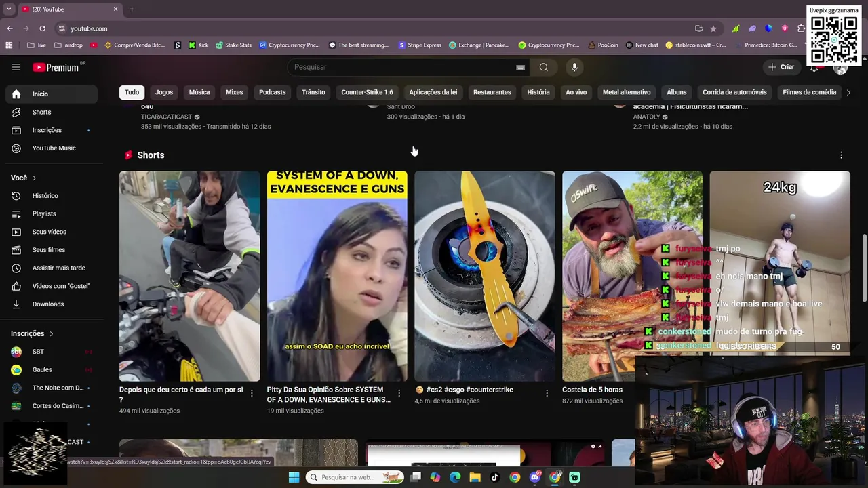This screenshot has height=488, width=868.
Task: Open Shorts in the sidebar
Action: coord(52,112)
